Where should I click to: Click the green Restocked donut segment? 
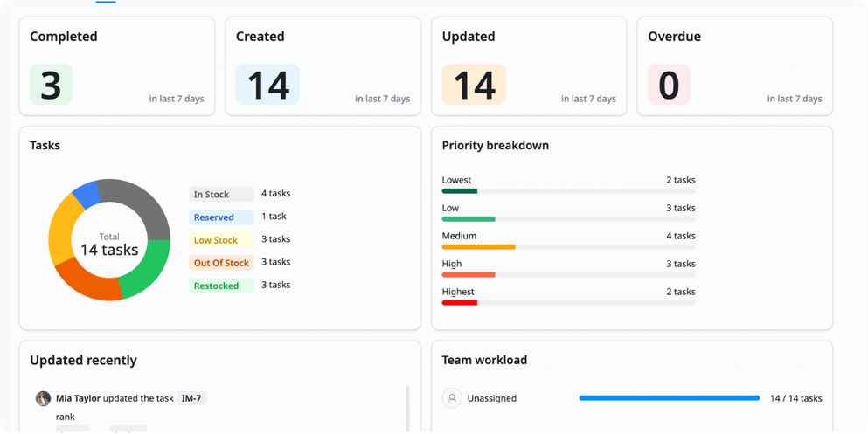point(147,272)
